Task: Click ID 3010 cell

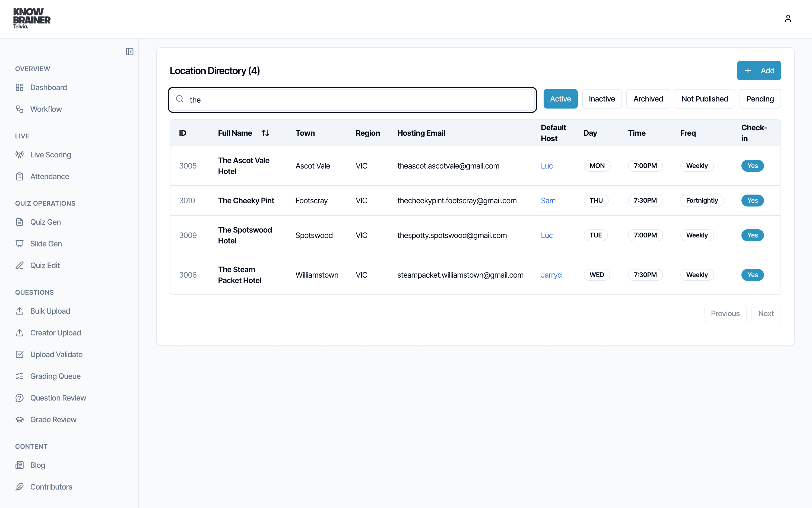Action: pos(187,201)
